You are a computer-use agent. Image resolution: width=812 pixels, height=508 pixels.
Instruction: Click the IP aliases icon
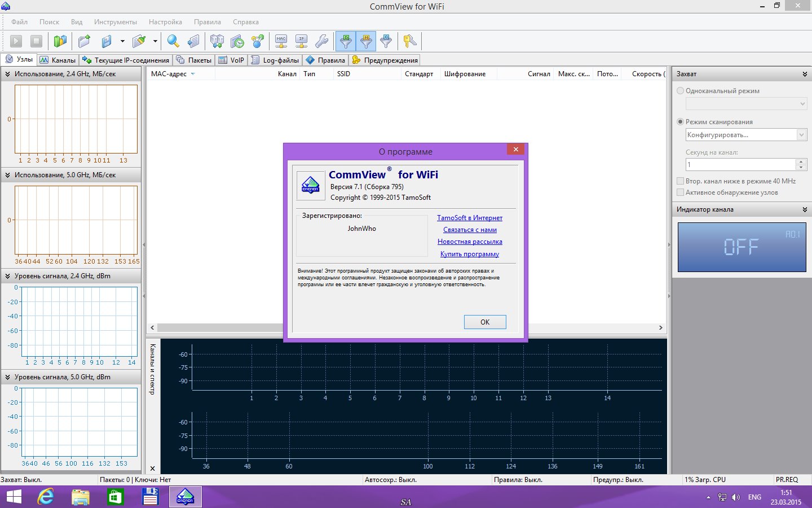tap(302, 41)
